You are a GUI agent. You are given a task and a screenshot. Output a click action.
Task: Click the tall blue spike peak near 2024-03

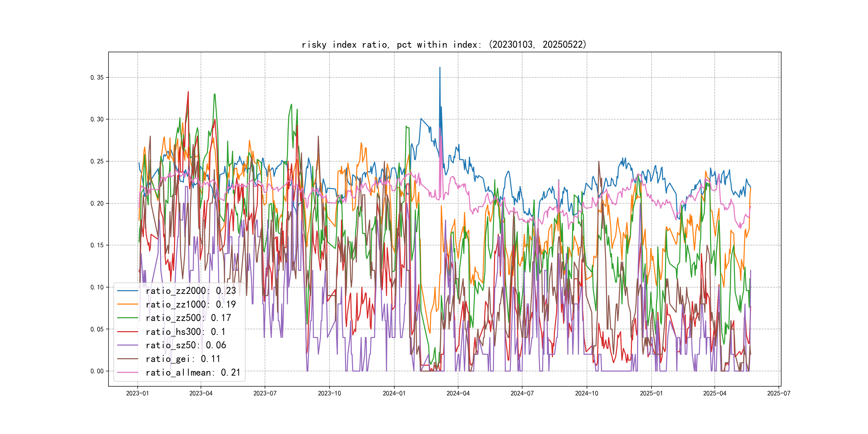pos(440,68)
